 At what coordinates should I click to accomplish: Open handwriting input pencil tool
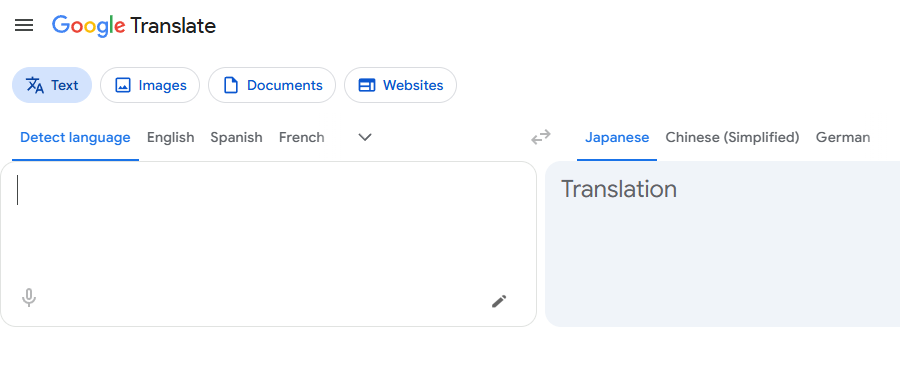(499, 301)
